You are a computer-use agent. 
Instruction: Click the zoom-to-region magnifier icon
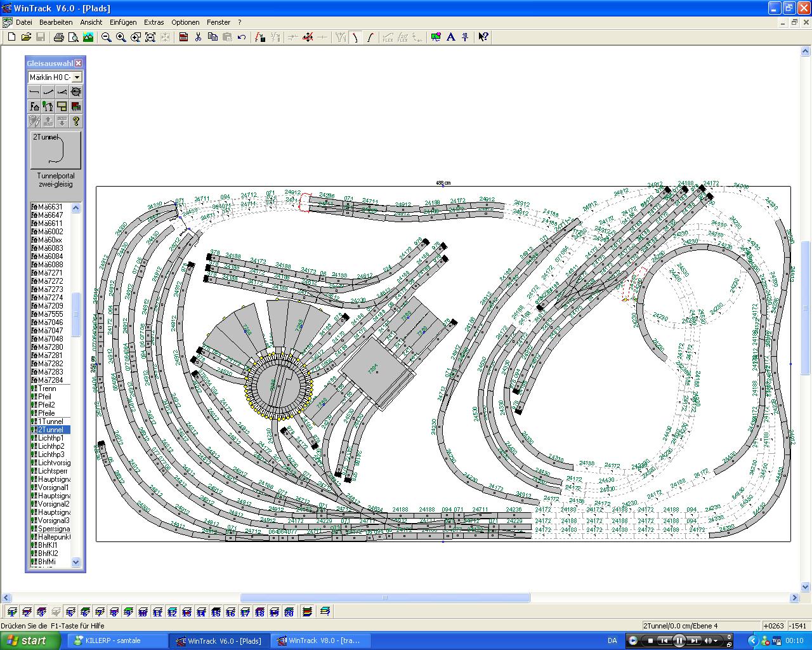136,37
